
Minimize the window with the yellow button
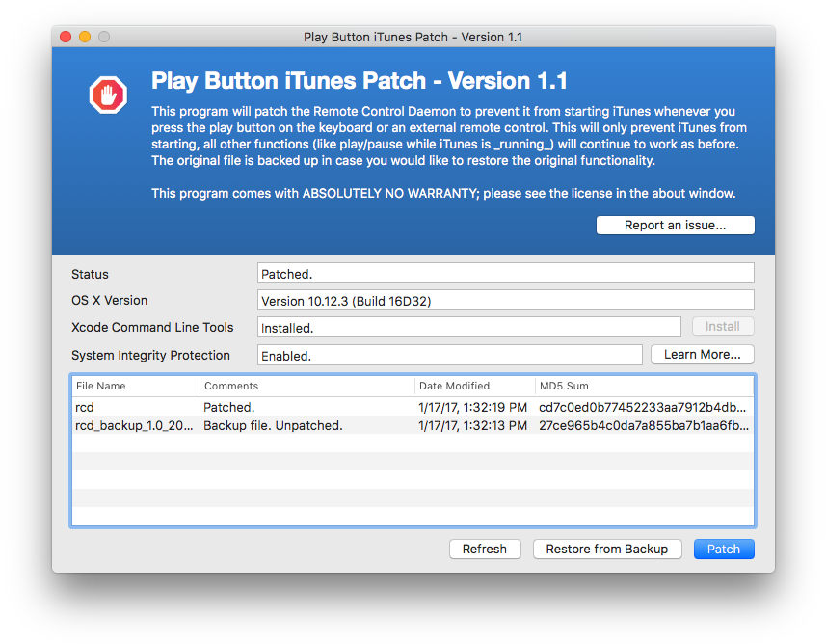point(85,37)
